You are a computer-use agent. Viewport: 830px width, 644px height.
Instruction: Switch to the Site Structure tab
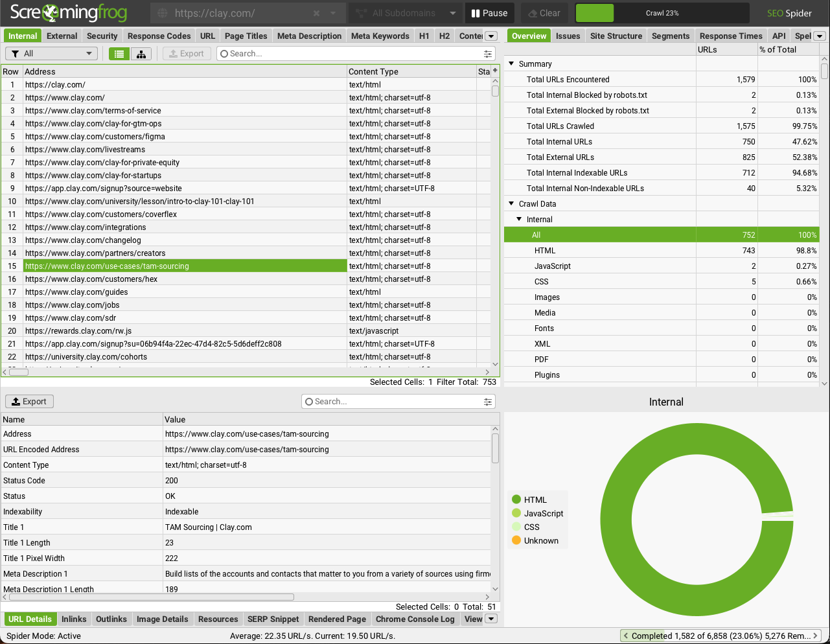tap(616, 36)
